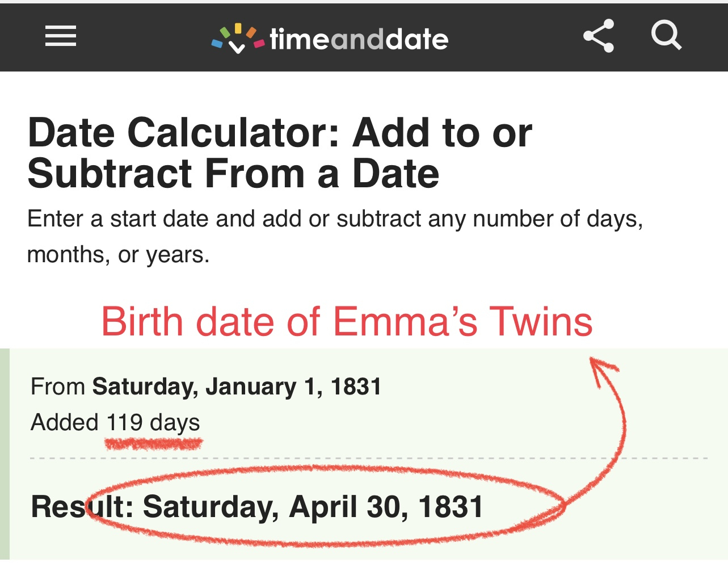This screenshot has width=728, height=567.
Task: Click the red 'Birth date of Emma's Twins' text
Action: [x=347, y=322]
